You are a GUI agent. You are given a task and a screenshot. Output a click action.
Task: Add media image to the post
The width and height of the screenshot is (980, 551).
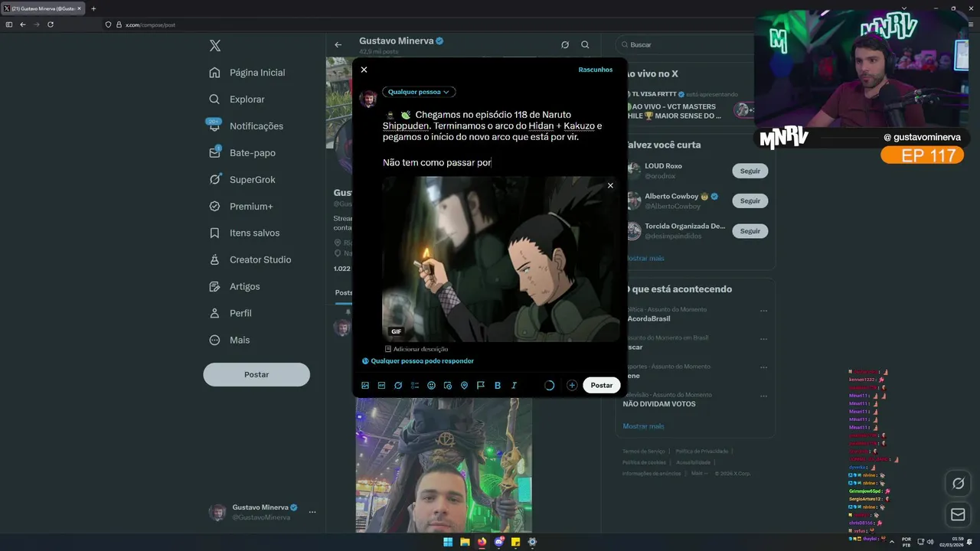point(365,386)
